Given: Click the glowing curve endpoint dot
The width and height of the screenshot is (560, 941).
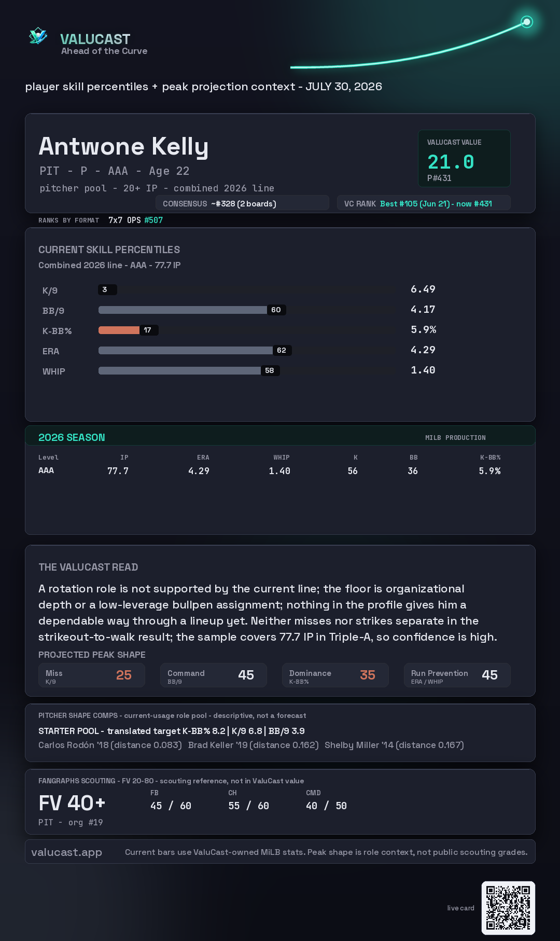Looking at the screenshot, I should pos(527,22).
